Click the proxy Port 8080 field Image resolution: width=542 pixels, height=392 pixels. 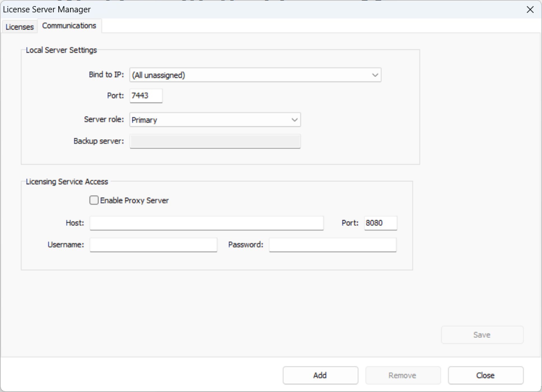[380, 223]
